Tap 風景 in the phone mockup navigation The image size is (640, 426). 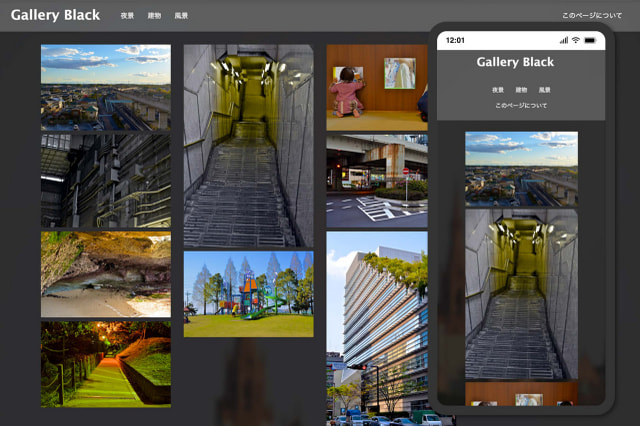[544, 90]
